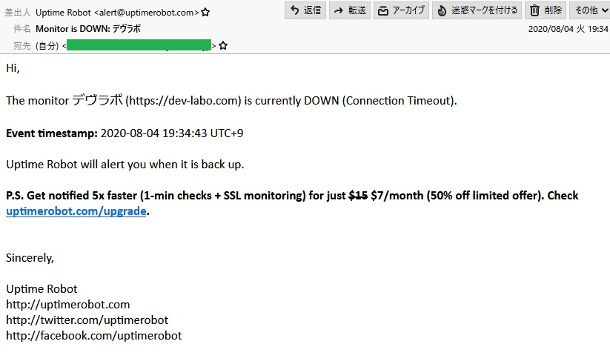610x364 pixels.
Task: Star the recipient address contact
Action: tap(223, 46)
